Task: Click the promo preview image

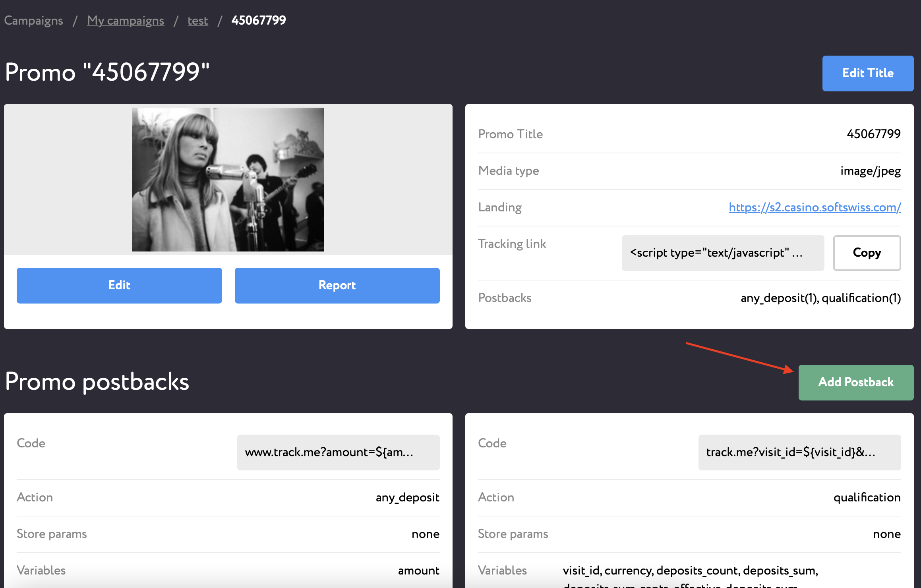Action: [x=228, y=180]
